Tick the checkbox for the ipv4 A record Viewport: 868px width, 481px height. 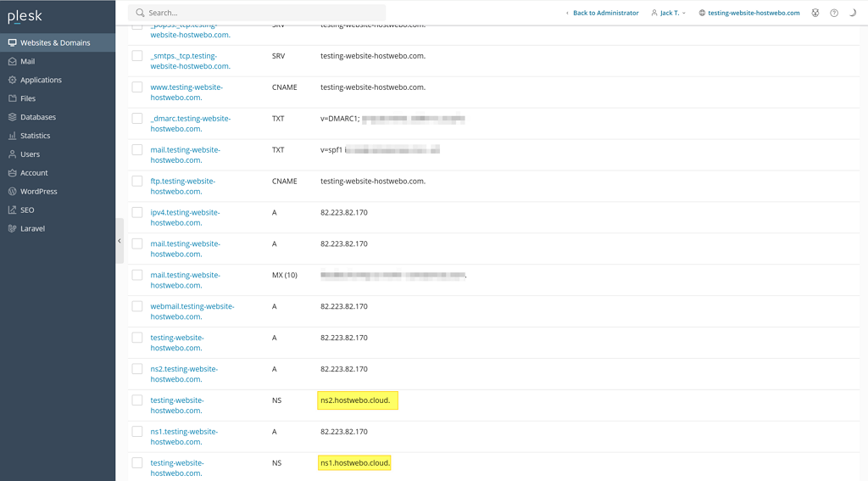[x=137, y=213]
